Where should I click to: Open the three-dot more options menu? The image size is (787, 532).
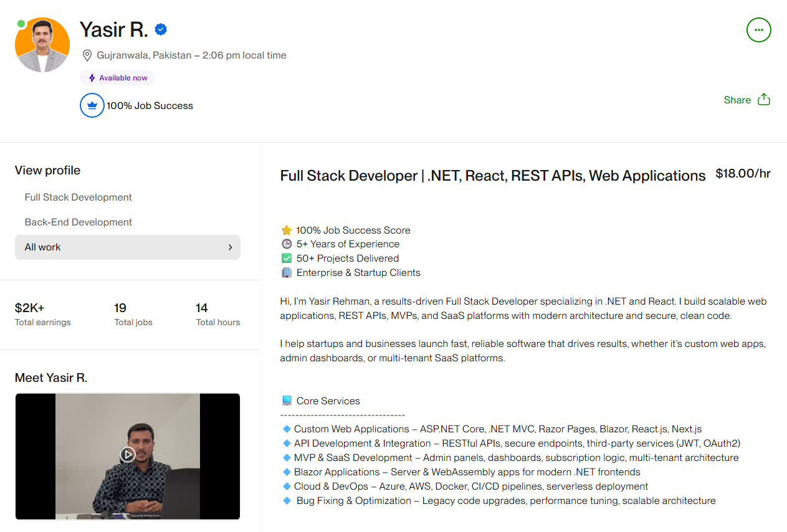click(x=758, y=30)
